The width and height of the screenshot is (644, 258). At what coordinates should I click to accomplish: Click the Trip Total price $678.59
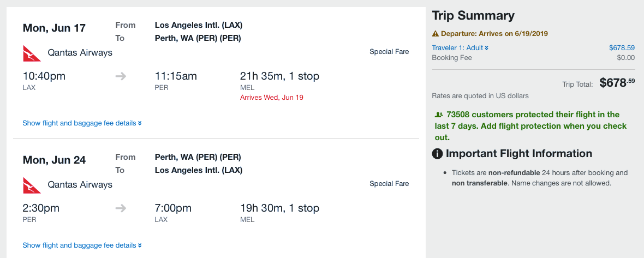click(x=617, y=83)
